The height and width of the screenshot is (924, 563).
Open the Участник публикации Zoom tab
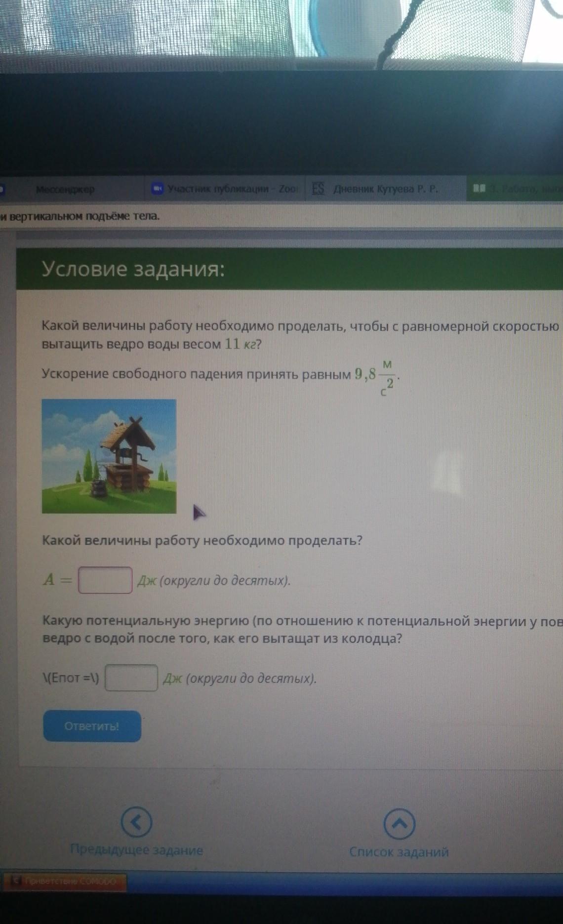(225, 189)
